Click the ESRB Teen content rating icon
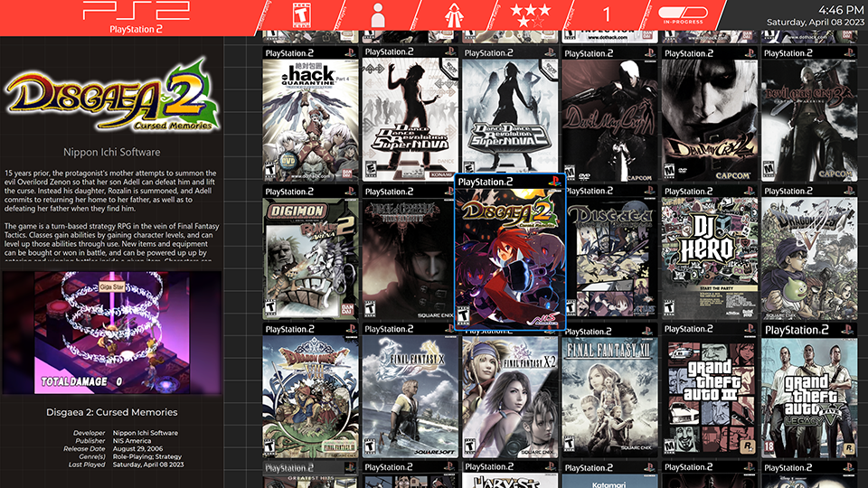Image resolution: width=868 pixels, height=488 pixels. point(301,15)
